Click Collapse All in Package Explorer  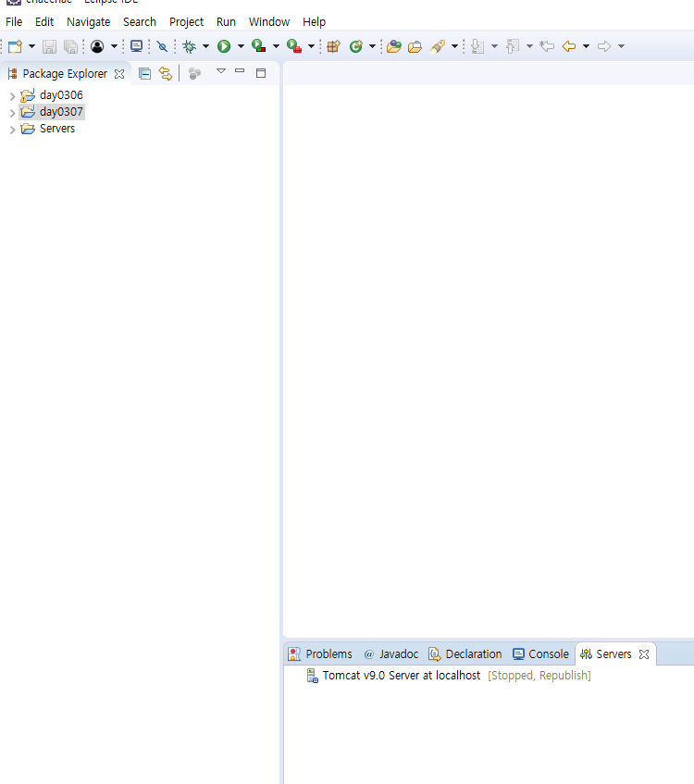click(x=144, y=74)
